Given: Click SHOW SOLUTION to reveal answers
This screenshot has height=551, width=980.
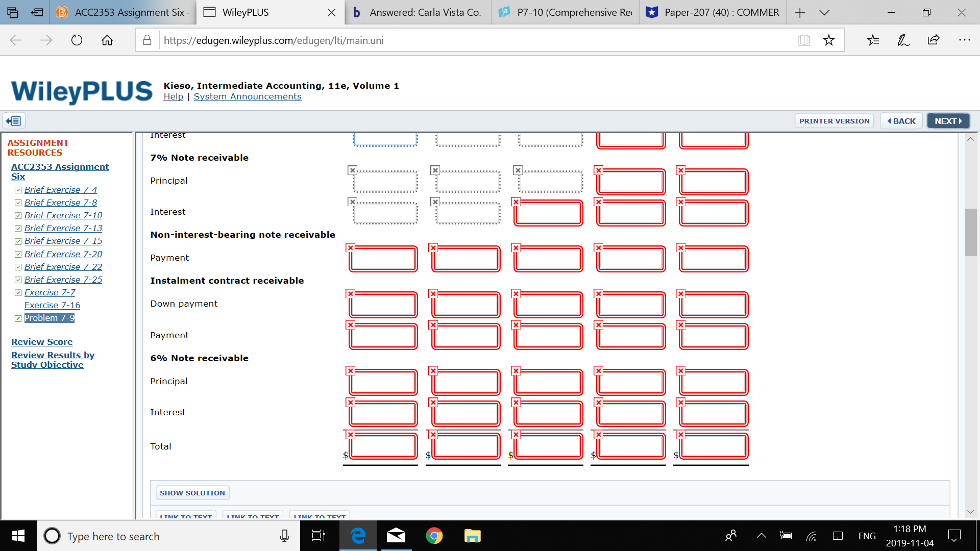Looking at the screenshot, I should click(x=192, y=492).
